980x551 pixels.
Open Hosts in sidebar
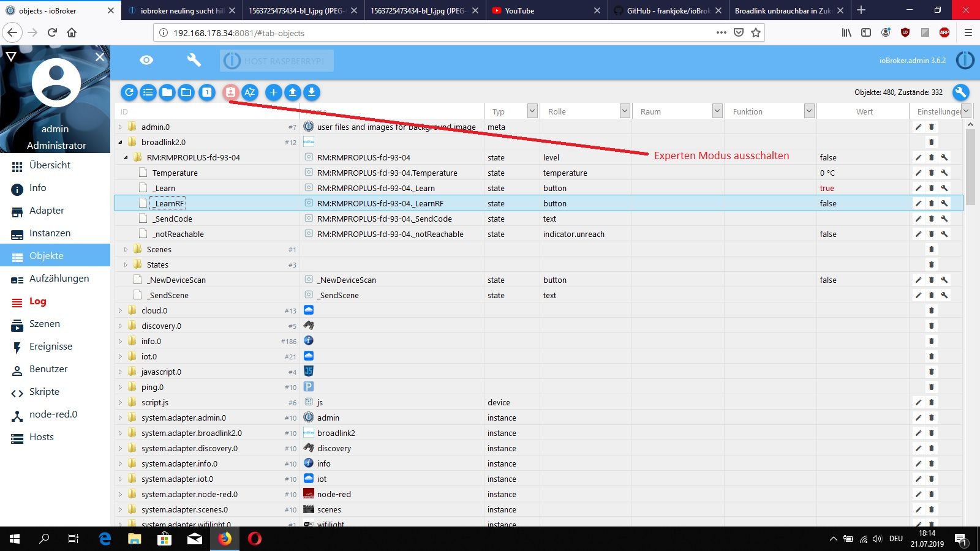pos(55,437)
